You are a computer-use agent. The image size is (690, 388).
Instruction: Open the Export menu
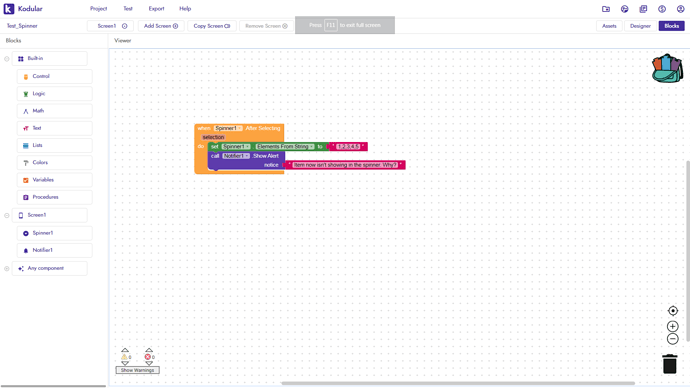pos(156,9)
